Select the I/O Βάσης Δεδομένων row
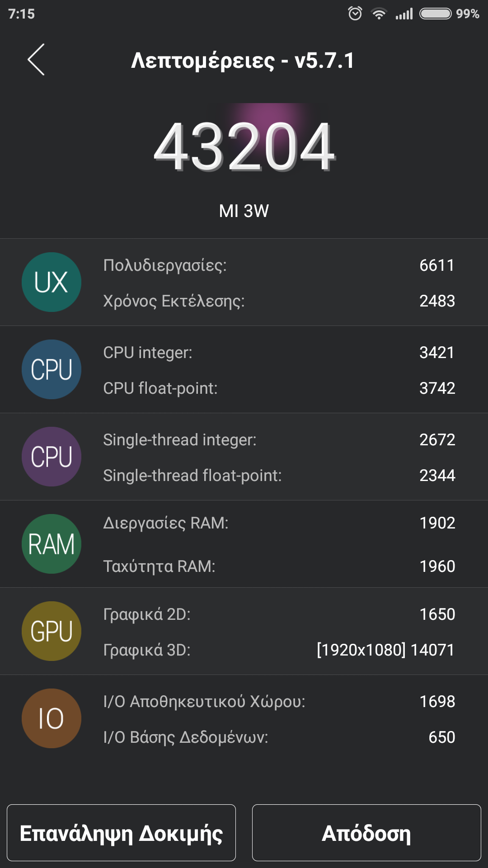The height and width of the screenshot is (868, 488). pyautogui.click(x=278, y=737)
